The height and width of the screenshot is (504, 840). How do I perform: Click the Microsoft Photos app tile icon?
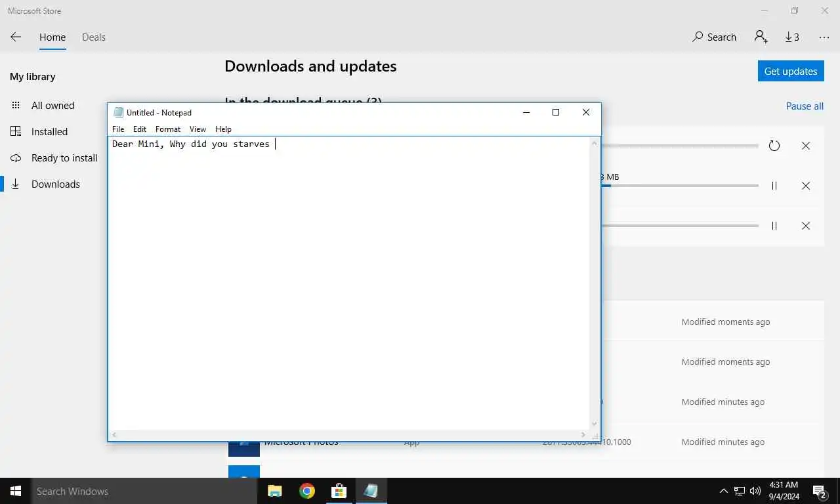click(244, 448)
